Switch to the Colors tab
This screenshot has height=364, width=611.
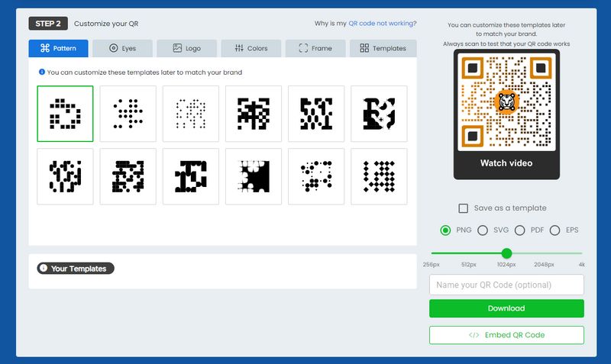pos(251,48)
